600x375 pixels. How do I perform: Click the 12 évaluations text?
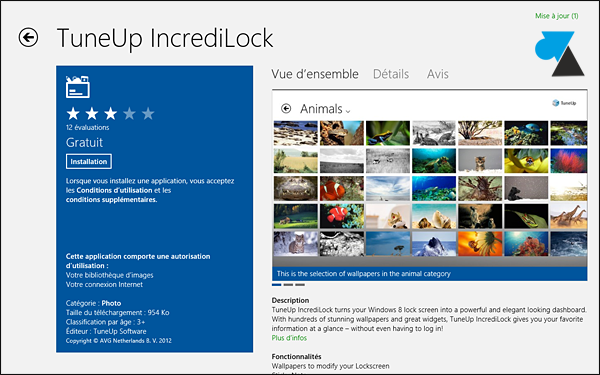pyautogui.click(x=88, y=127)
